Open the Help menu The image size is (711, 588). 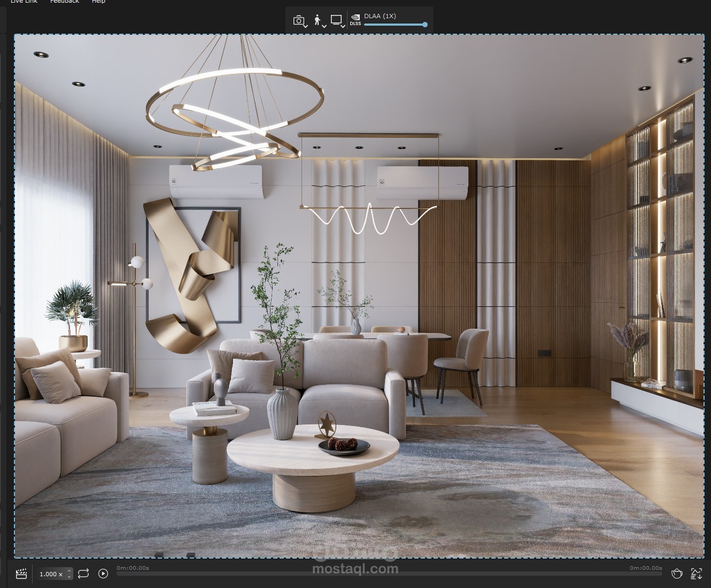point(98,2)
